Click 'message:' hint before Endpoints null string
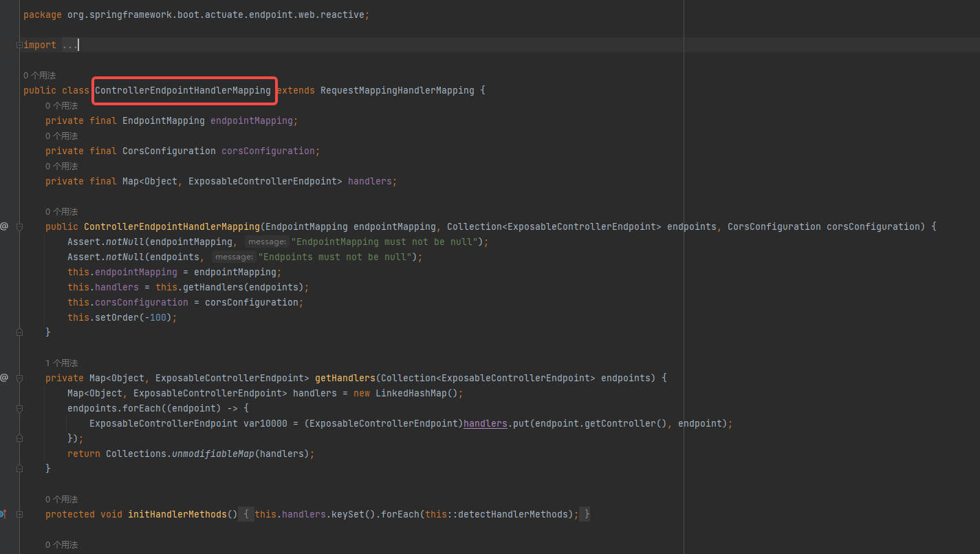 point(234,257)
